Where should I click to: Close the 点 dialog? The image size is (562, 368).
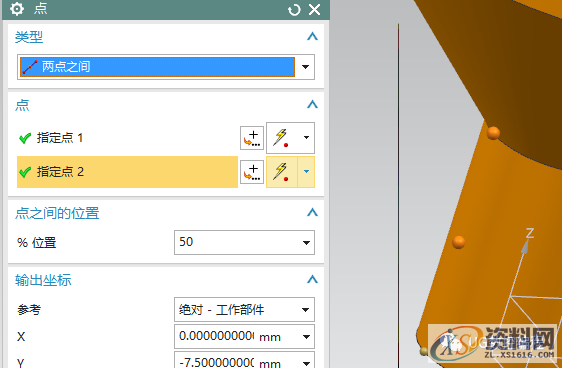(314, 10)
